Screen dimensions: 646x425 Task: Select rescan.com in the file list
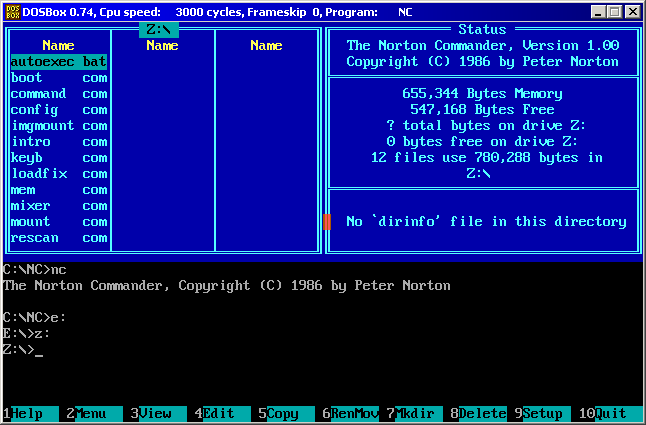[x=58, y=238]
